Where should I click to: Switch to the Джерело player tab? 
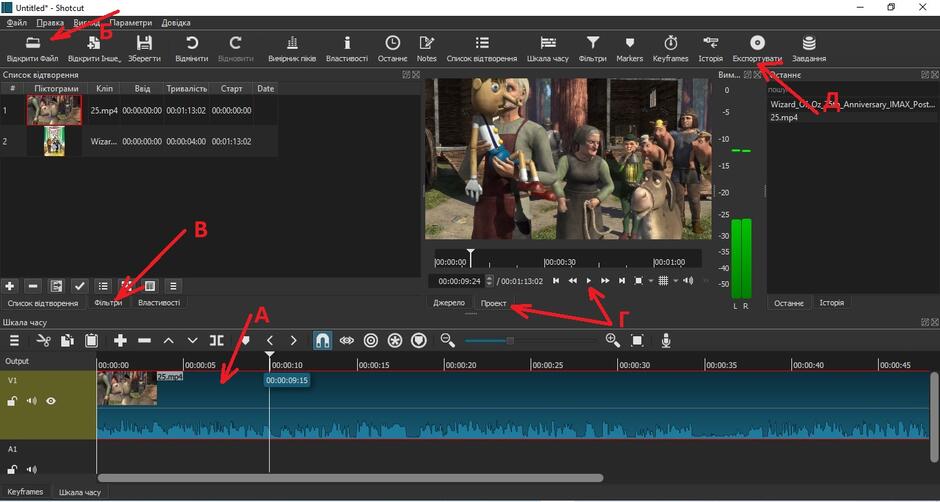449,303
